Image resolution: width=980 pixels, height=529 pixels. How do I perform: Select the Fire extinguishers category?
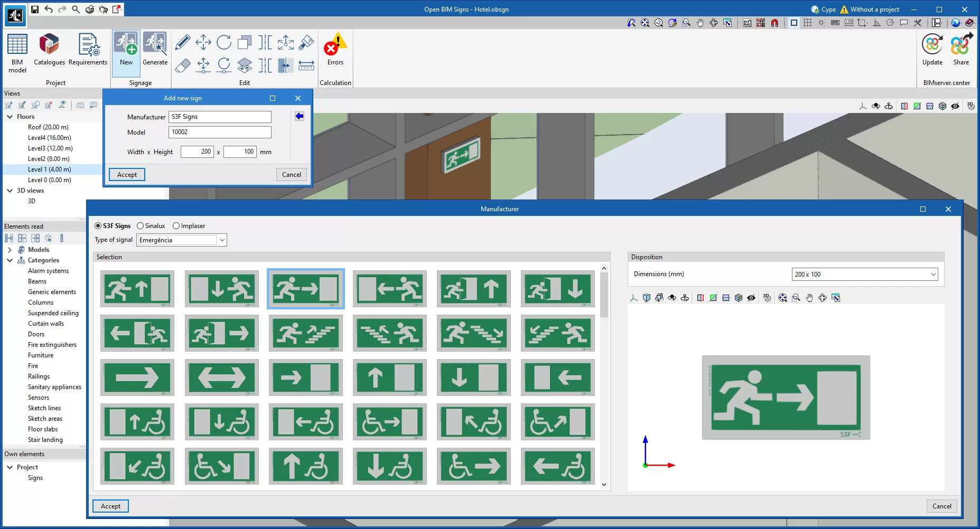coord(52,345)
